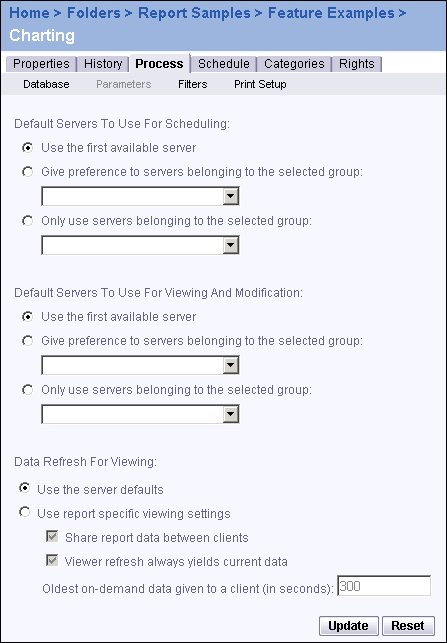Click the Update button

(x=349, y=626)
